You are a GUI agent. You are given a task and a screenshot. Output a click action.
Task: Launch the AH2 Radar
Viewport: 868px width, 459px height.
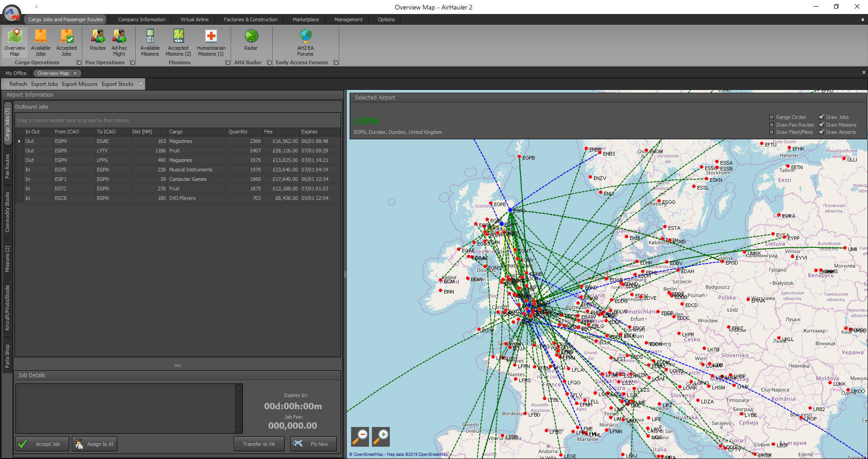pos(251,40)
